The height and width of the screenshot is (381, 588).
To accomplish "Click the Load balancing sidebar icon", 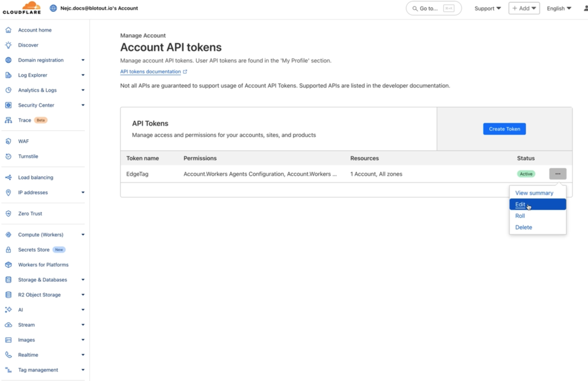I will point(8,177).
